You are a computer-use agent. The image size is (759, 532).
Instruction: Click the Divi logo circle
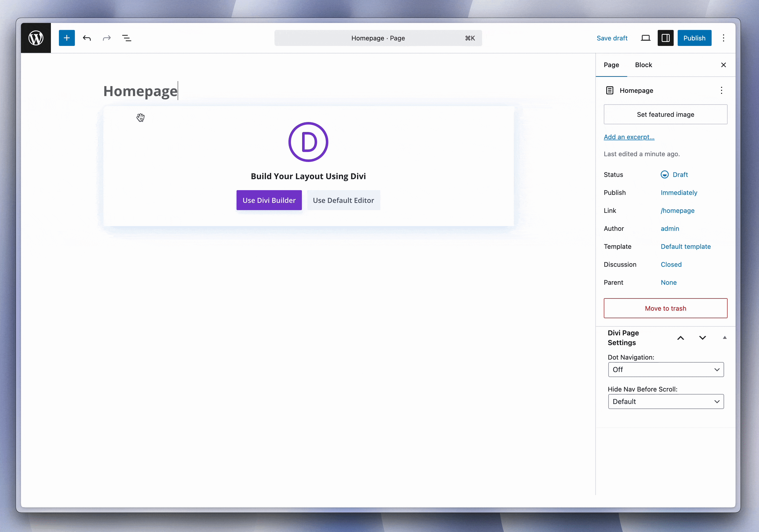tap(308, 142)
